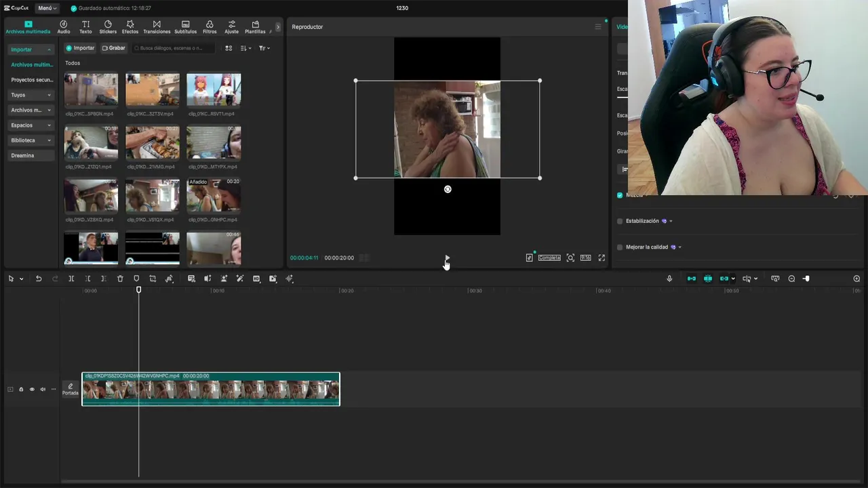Show more tabs with arrow chevron
This screenshot has width=868, height=488.
[277, 27]
